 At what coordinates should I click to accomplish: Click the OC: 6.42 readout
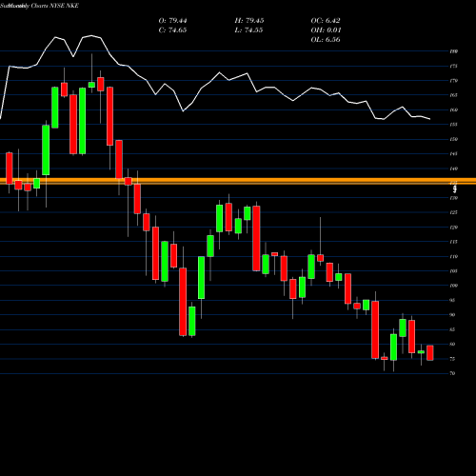tap(326, 21)
